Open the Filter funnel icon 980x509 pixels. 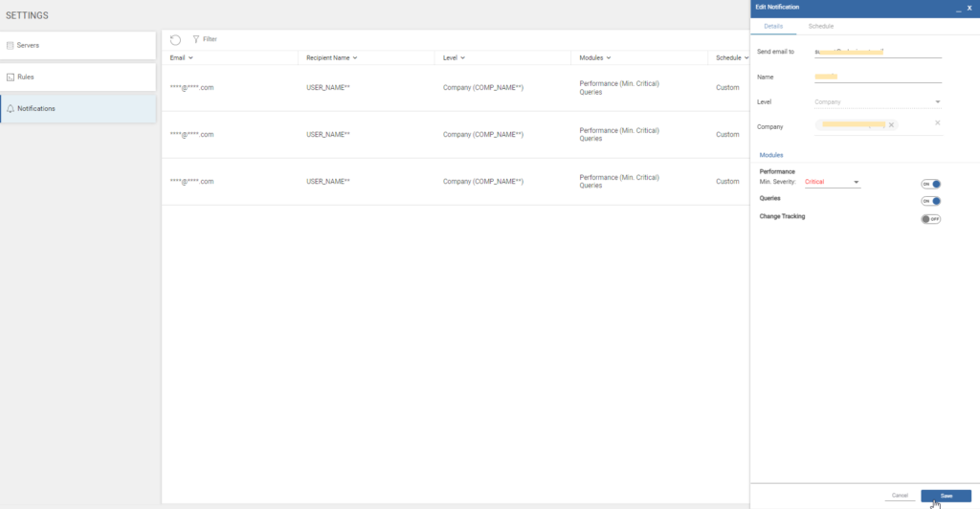pos(195,39)
